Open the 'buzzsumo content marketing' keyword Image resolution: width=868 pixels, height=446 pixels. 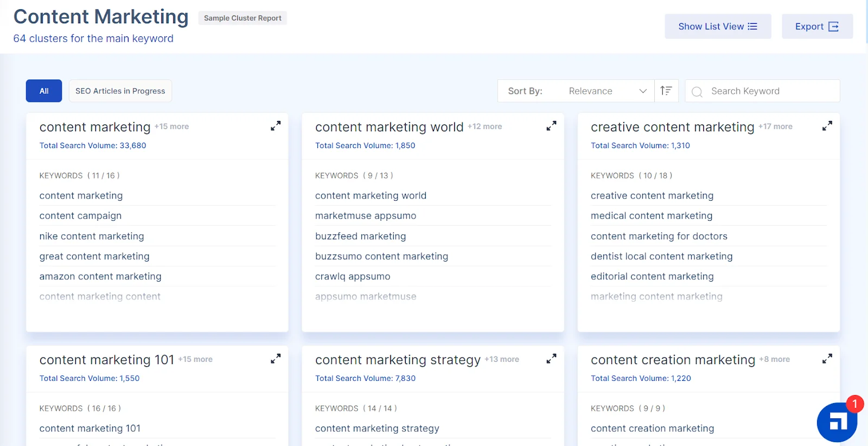click(x=381, y=256)
